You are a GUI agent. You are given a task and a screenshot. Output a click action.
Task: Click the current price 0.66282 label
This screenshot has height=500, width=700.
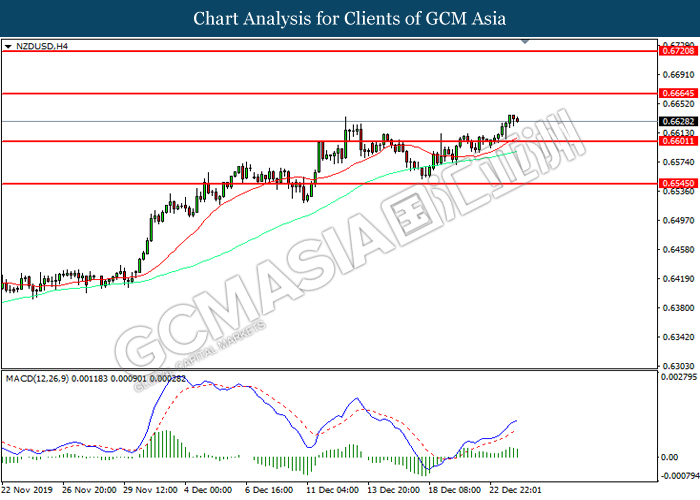point(678,121)
